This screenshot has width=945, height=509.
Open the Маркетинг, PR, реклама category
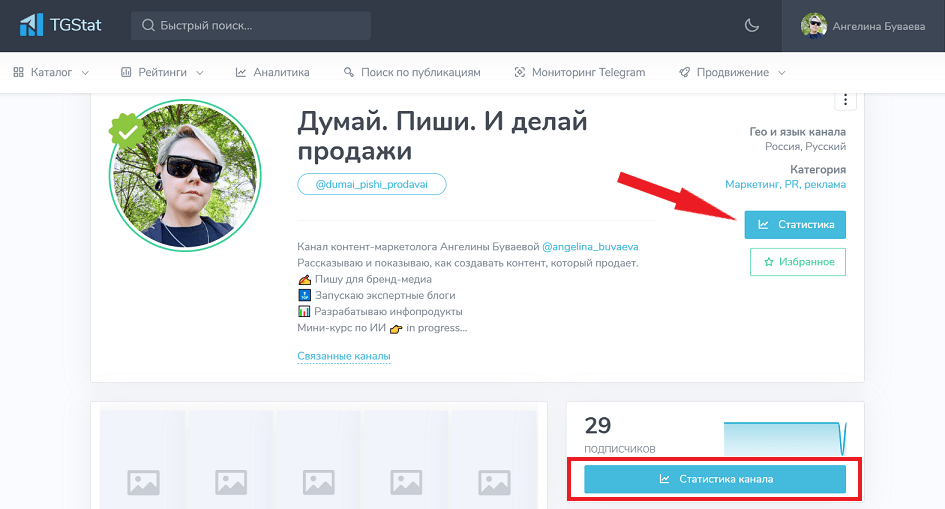[785, 184]
